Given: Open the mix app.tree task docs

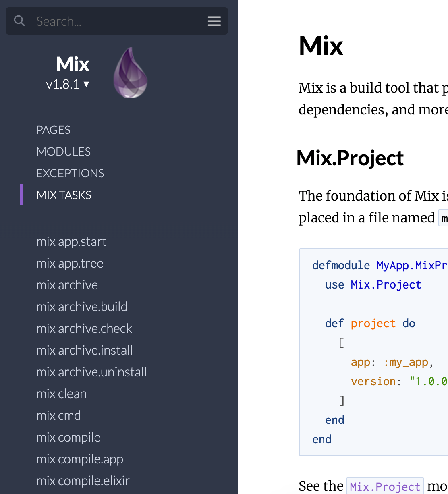Looking at the screenshot, I should [x=70, y=263].
